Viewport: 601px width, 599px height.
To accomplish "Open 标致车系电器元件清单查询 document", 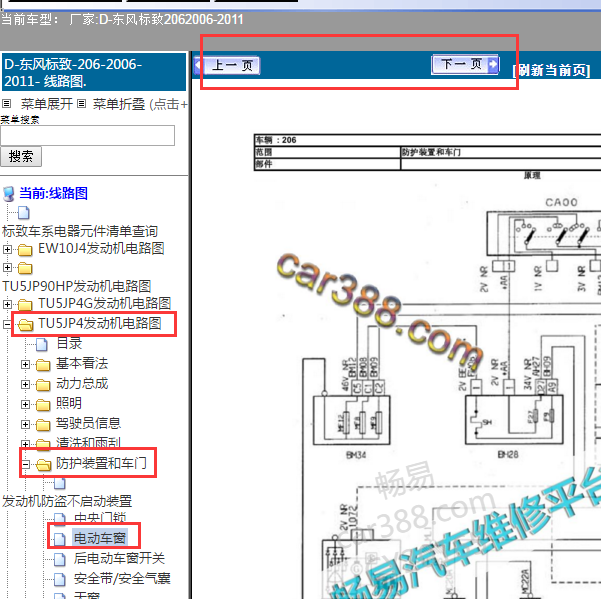I will [x=80, y=231].
